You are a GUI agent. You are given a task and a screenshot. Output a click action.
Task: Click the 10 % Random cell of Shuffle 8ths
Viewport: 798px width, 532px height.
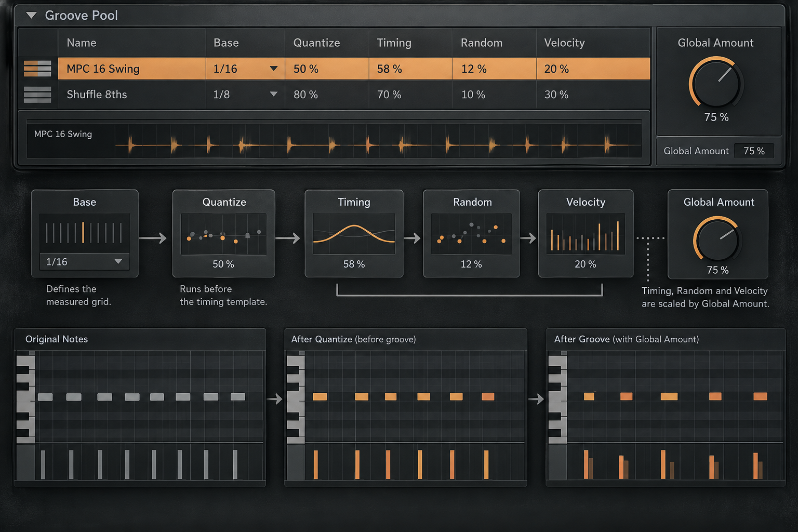[x=494, y=95]
